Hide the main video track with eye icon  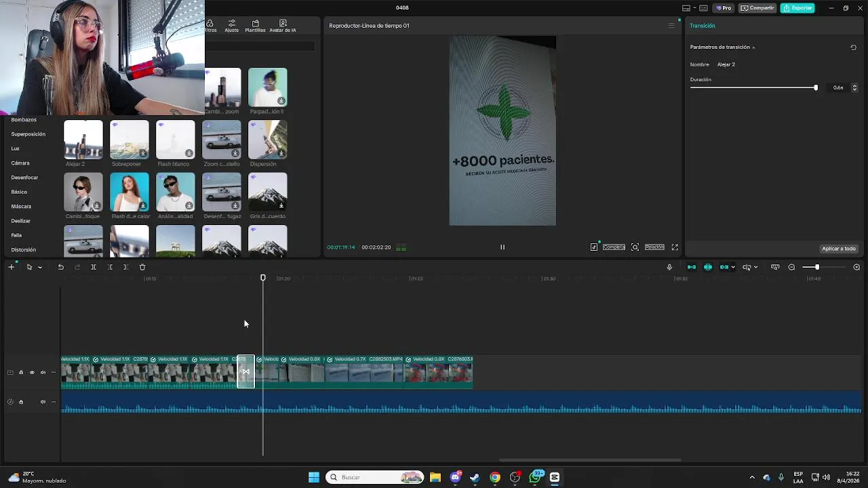pos(32,372)
